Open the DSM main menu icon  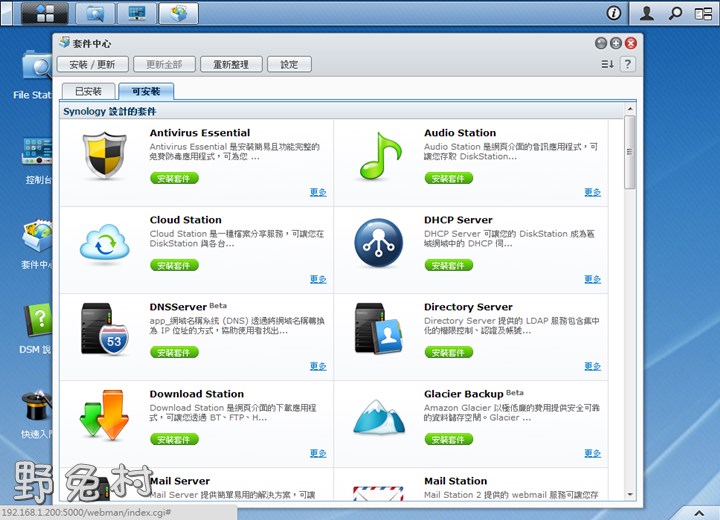(45, 13)
